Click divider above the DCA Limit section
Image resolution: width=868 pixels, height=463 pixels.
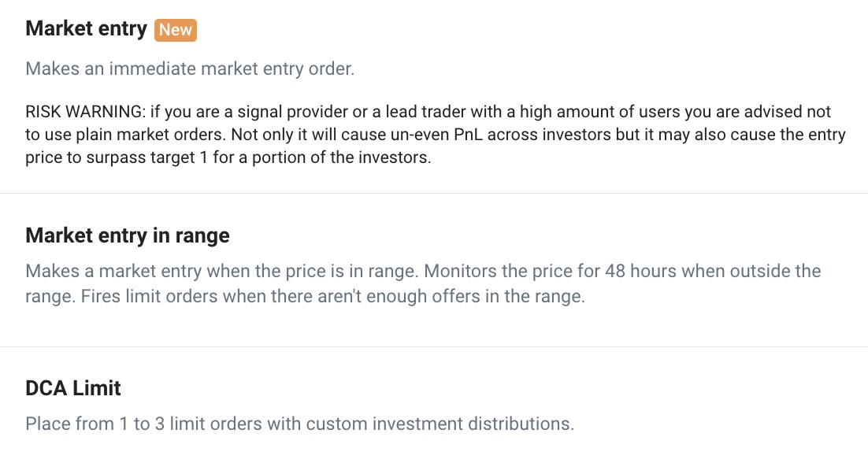point(434,346)
